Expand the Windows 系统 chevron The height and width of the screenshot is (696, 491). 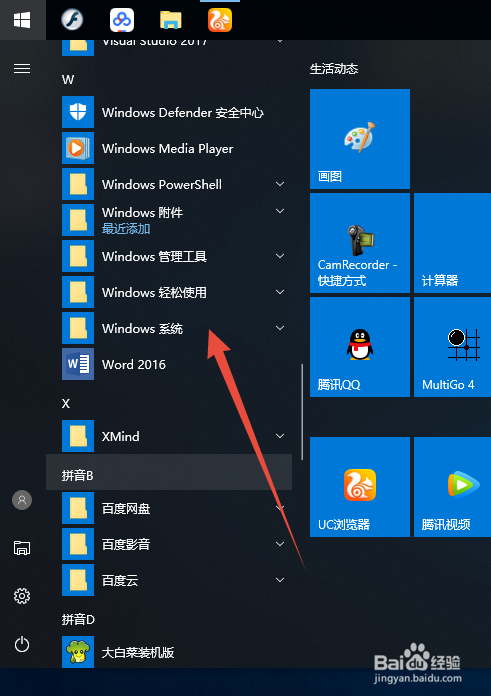click(280, 328)
